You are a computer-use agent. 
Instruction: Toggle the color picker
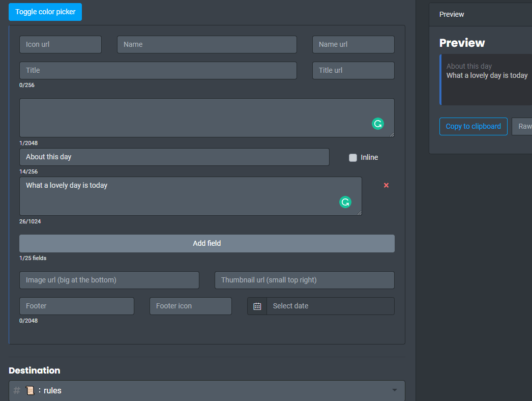[x=45, y=12]
